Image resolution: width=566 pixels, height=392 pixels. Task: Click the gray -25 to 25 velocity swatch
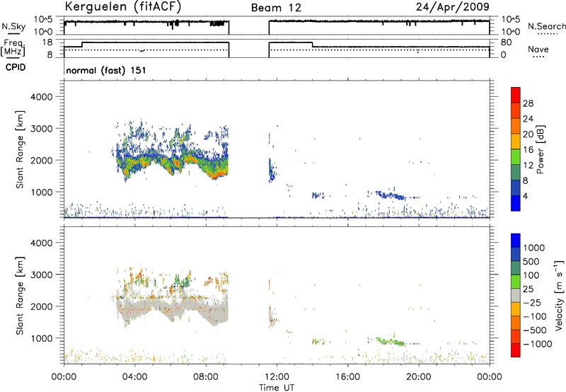[x=516, y=296]
